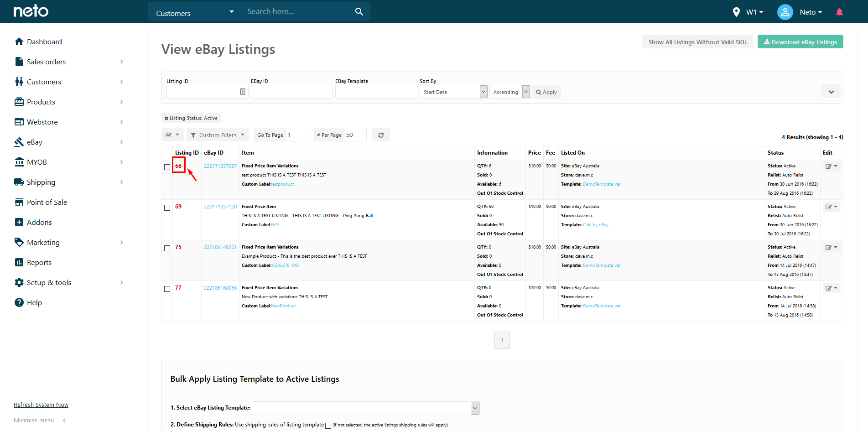Tick the checkbox for listing 68
Screen dimensions: 868x431
coord(167,167)
